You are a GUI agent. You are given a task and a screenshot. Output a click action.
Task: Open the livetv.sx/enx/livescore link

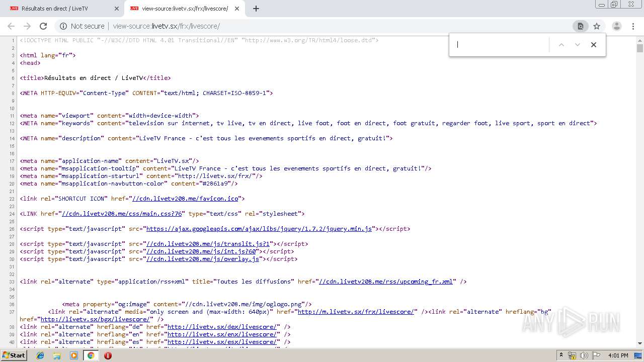[222, 334]
